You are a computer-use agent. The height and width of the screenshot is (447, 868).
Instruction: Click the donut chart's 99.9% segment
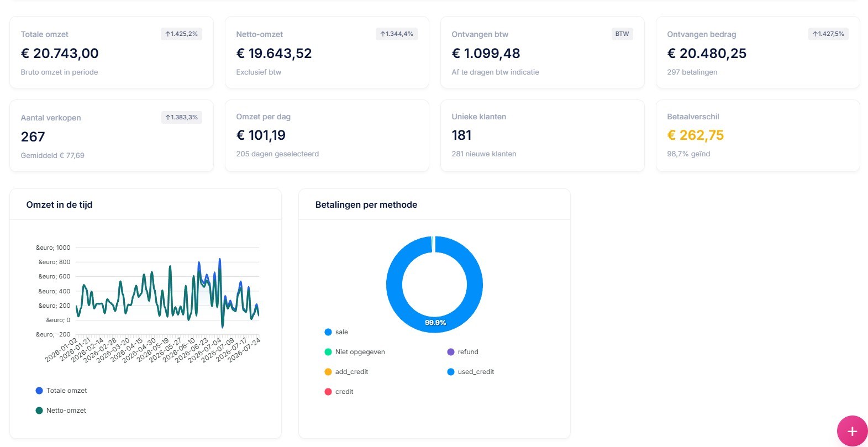435,322
